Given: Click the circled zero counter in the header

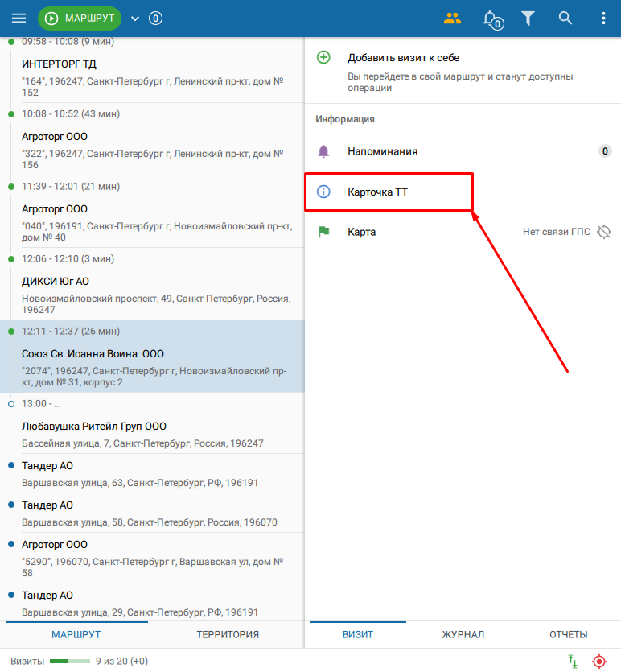Looking at the screenshot, I should [x=155, y=19].
